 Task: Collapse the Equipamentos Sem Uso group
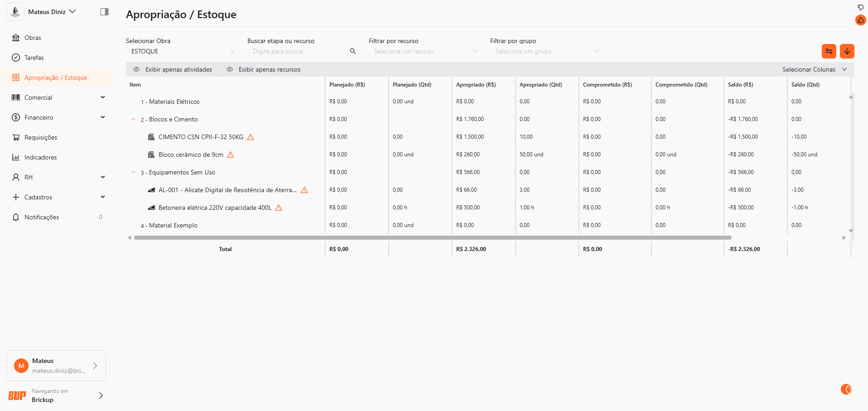(133, 172)
